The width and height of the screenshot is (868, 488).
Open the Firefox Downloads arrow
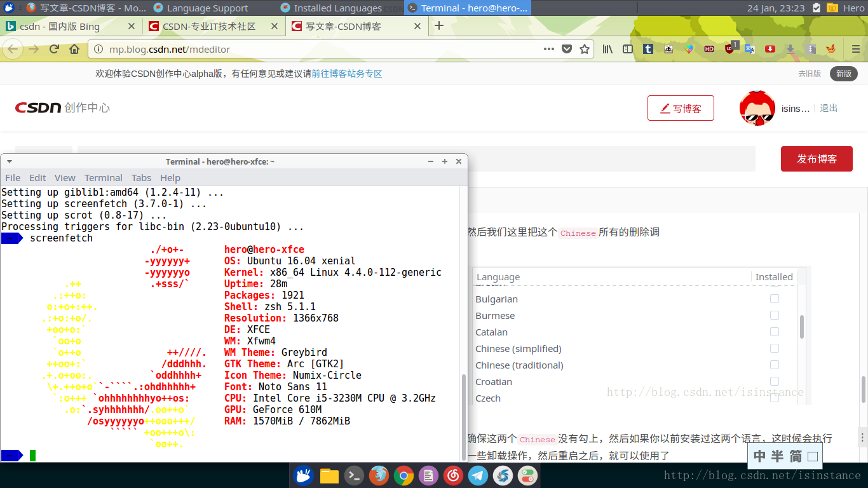point(790,49)
